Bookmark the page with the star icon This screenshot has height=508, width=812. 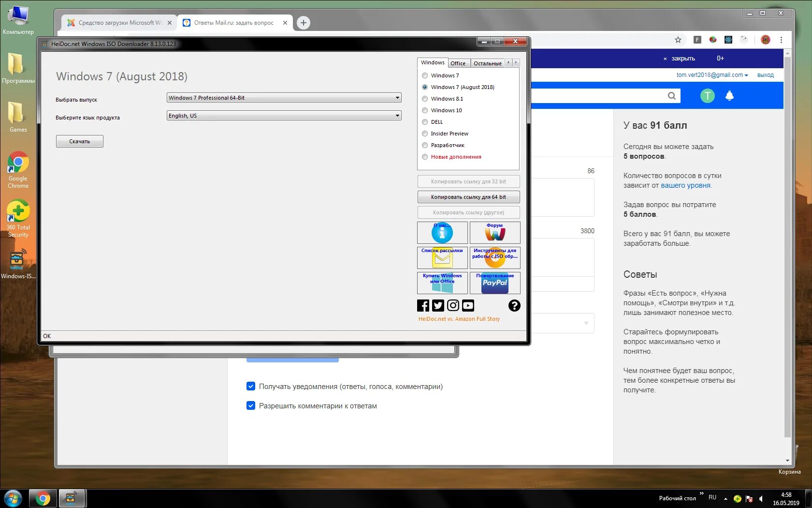(x=678, y=40)
